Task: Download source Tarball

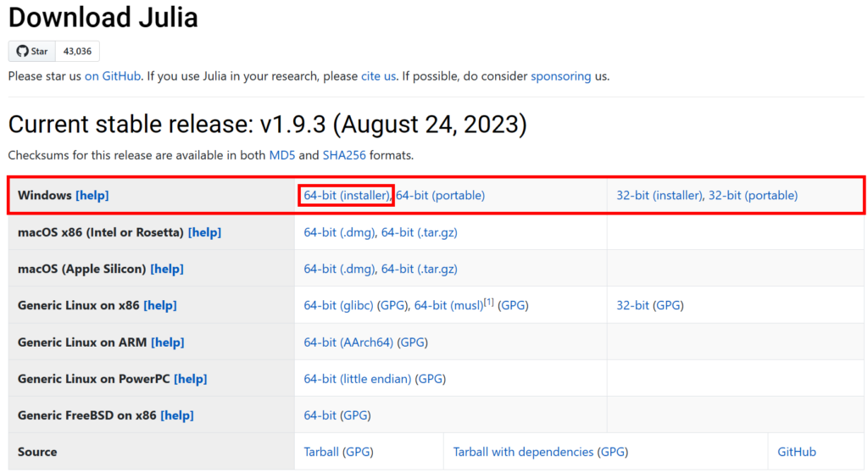Action: (x=321, y=452)
